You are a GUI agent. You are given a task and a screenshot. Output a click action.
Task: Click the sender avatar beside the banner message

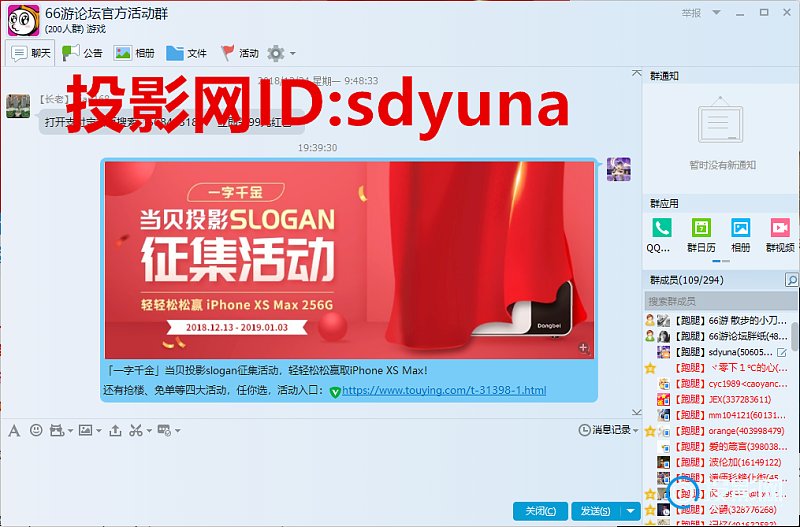[x=618, y=169]
